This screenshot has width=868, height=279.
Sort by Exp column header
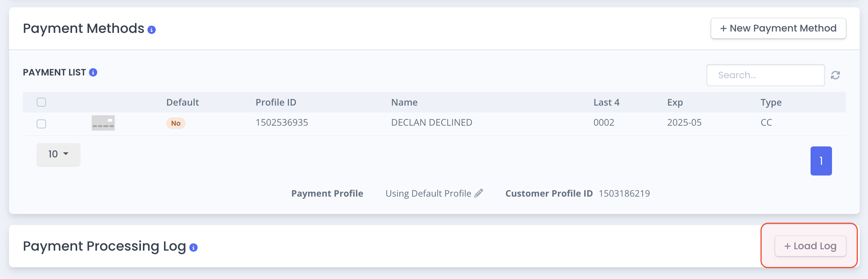[x=675, y=102]
